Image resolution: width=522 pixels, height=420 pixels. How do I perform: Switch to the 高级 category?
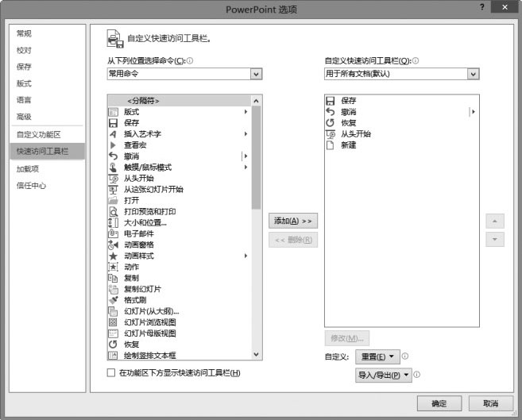(x=24, y=117)
